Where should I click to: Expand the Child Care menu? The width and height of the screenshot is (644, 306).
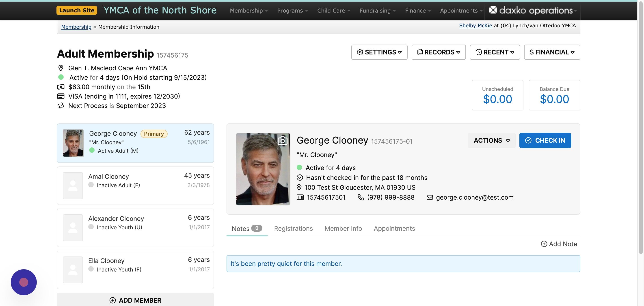pyautogui.click(x=334, y=11)
